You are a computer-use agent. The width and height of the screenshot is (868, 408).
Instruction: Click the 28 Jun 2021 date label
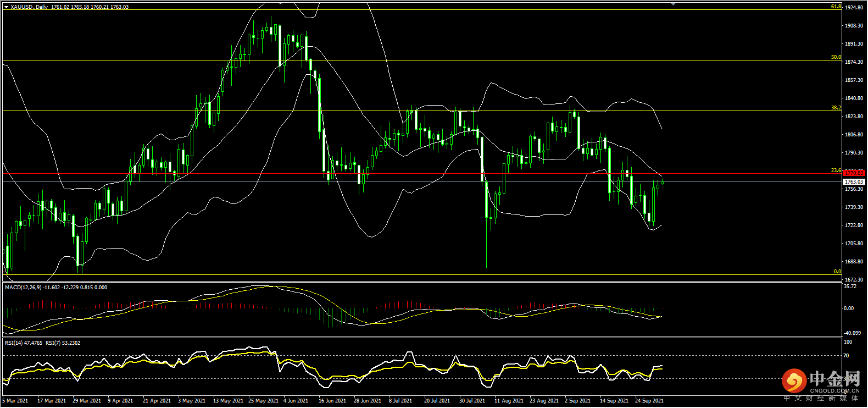(x=368, y=401)
